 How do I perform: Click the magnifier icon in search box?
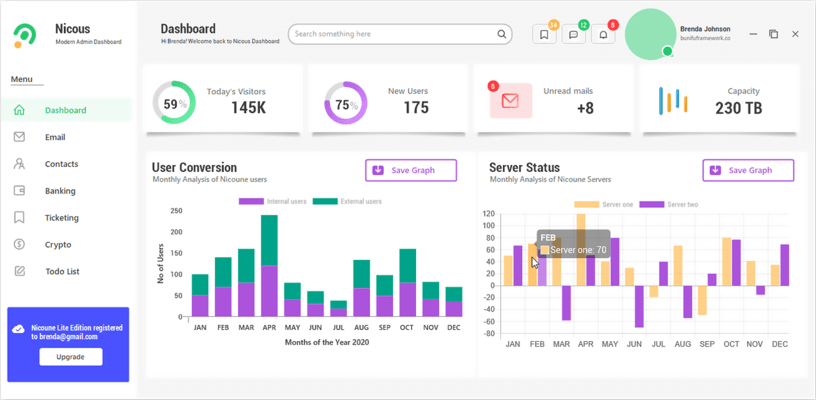[x=502, y=34]
